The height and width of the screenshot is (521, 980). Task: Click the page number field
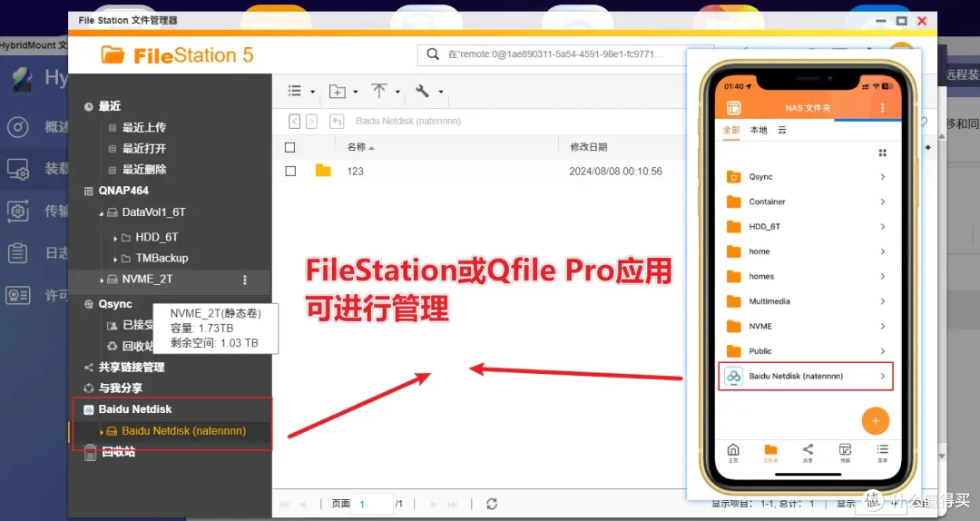373,504
